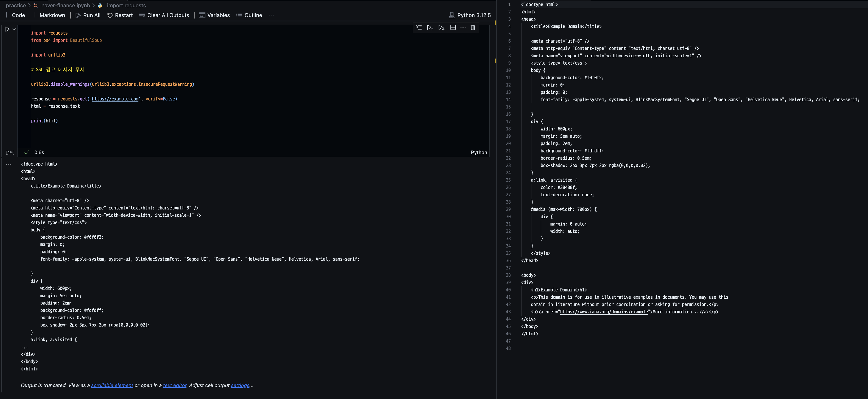
Task: Click the box-shadow line in right editor
Action: 595,165
